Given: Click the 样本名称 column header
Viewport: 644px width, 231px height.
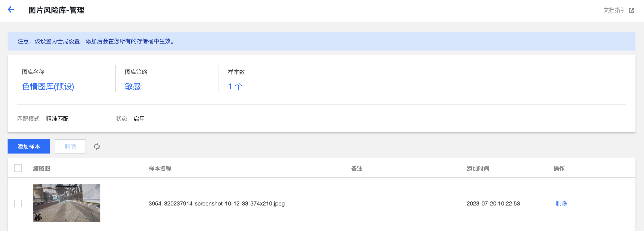Looking at the screenshot, I should (160, 168).
